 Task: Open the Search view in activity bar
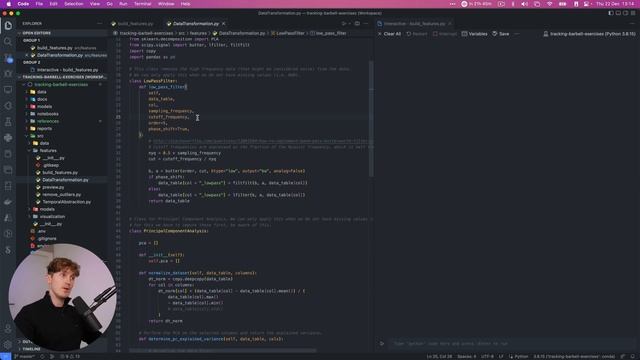8,41
